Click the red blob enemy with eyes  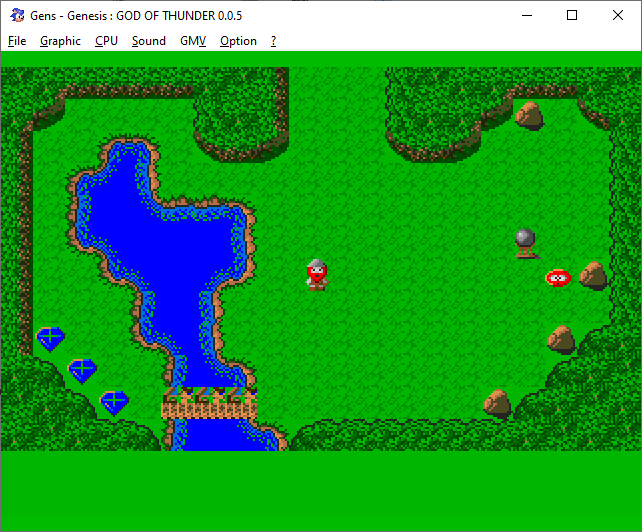(x=558, y=278)
